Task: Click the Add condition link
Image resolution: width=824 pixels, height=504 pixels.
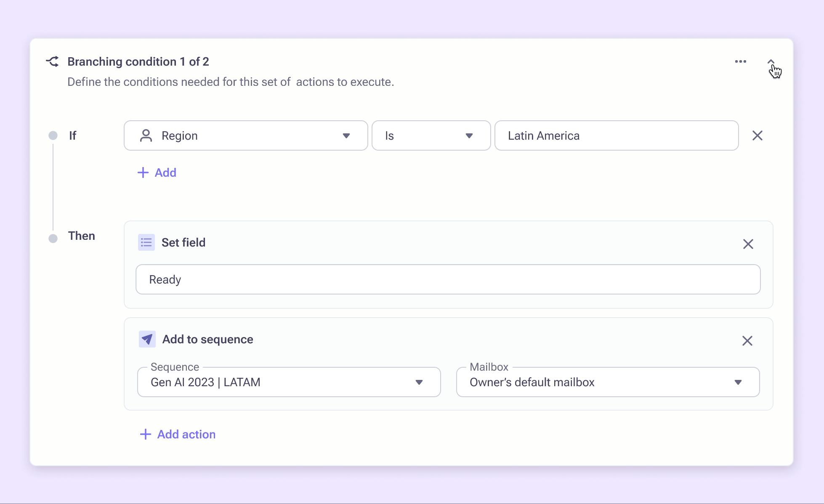Action: (x=165, y=172)
